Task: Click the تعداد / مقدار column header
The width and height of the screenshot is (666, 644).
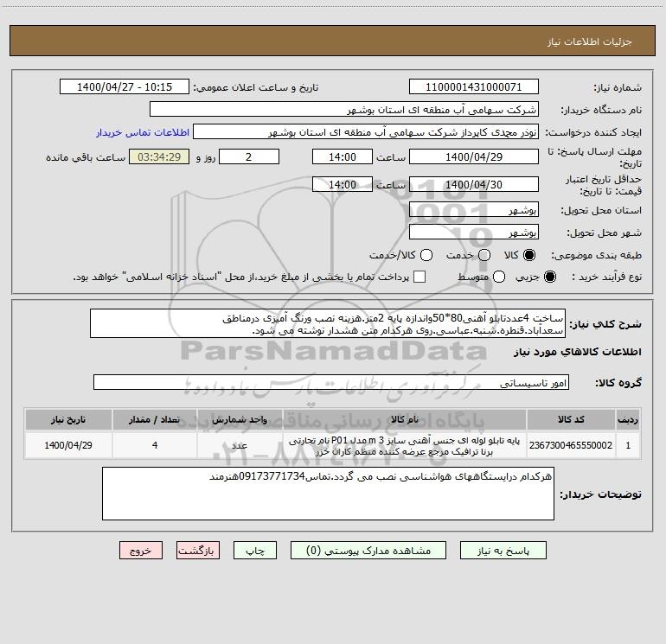Action: tap(155, 419)
